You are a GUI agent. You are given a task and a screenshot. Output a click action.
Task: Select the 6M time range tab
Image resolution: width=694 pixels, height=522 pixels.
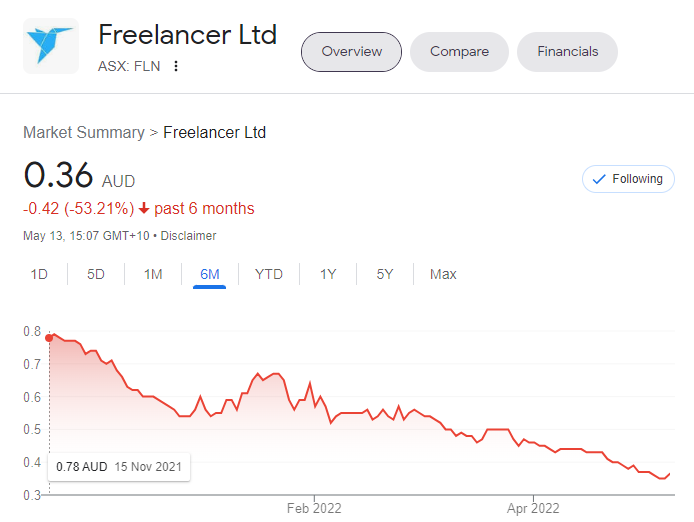click(209, 274)
